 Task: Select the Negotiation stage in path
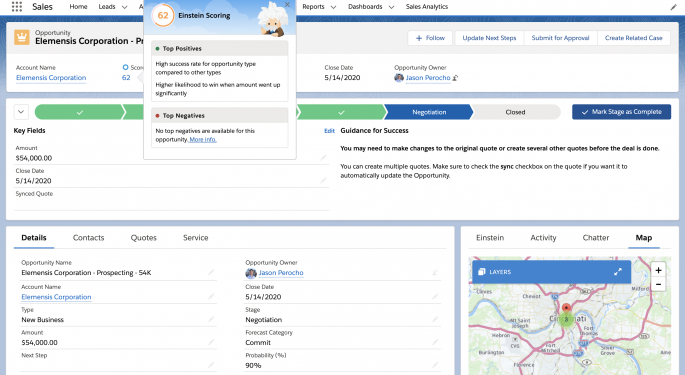[429, 112]
